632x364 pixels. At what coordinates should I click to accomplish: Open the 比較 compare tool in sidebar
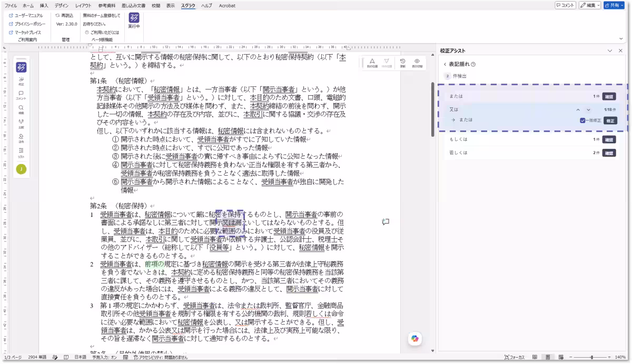pyautogui.click(x=21, y=124)
